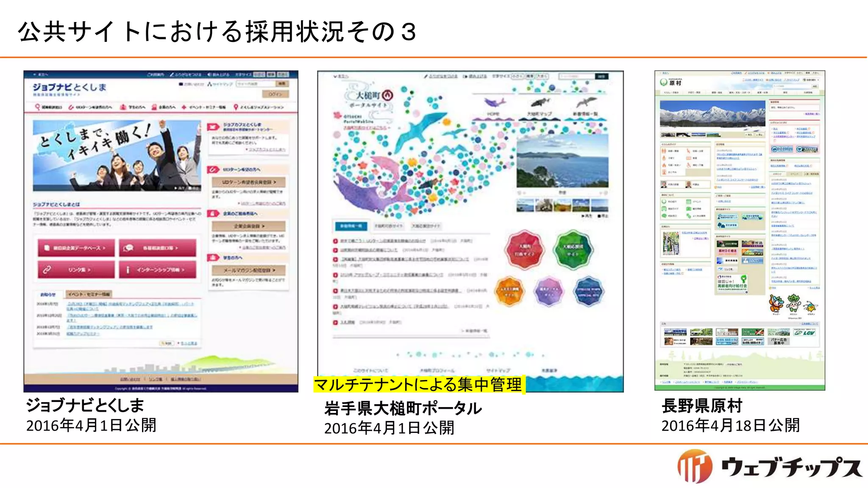Click the snowy mountain photo in 原村 site
Image resolution: width=868 pixels, height=488 pixels.
712,116
